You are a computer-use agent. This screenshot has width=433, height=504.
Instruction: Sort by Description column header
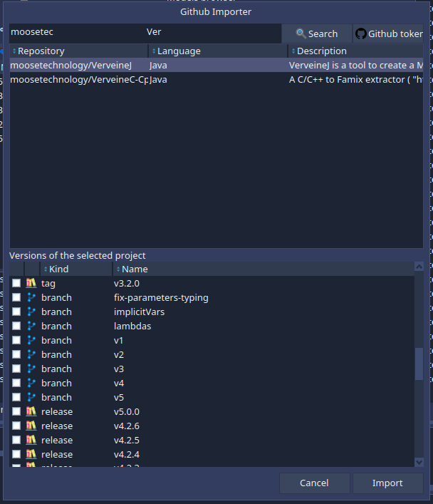(x=355, y=51)
